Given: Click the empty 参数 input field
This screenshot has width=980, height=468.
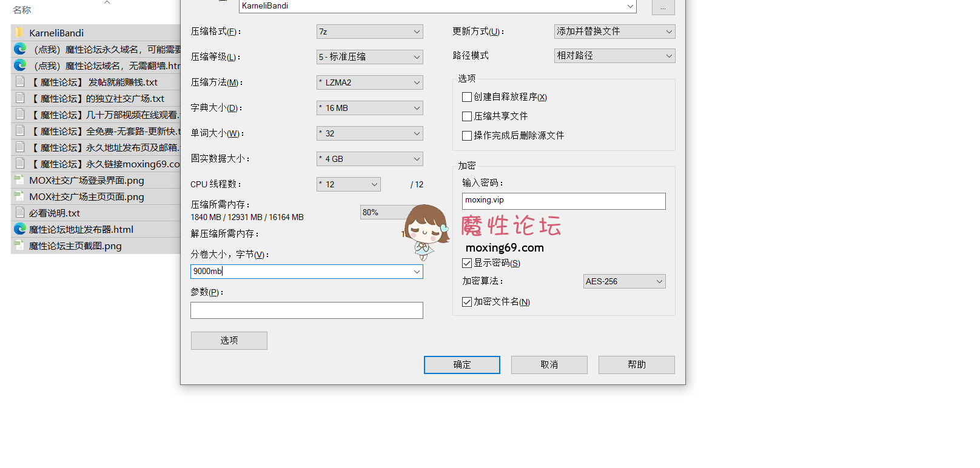Looking at the screenshot, I should (x=307, y=310).
